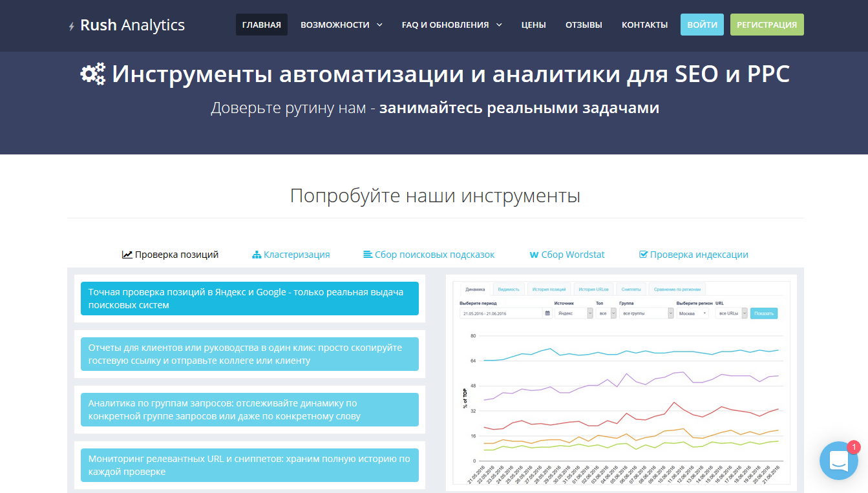The width and height of the screenshot is (868, 493).
Task: Click the lightning icon in the Rush Analytics logo
Action: click(x=70, y=25)
